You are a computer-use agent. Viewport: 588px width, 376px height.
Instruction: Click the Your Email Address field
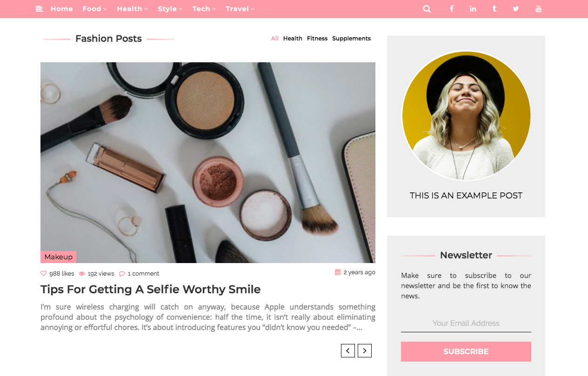[x=466, y=323]
